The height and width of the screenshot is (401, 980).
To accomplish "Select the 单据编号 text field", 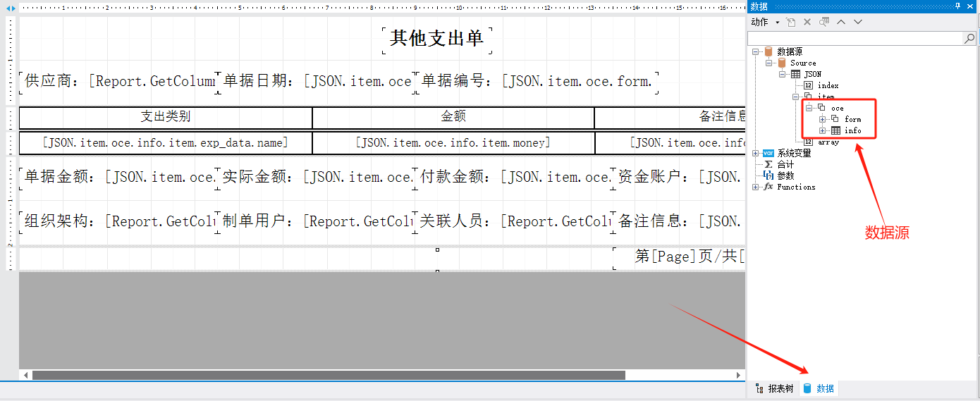I will coord(539,81).
